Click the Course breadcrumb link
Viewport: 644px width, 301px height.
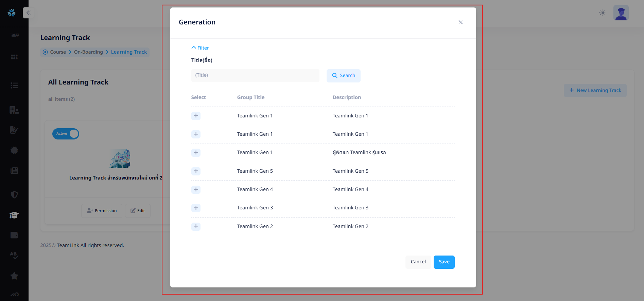tap(58, 52)
